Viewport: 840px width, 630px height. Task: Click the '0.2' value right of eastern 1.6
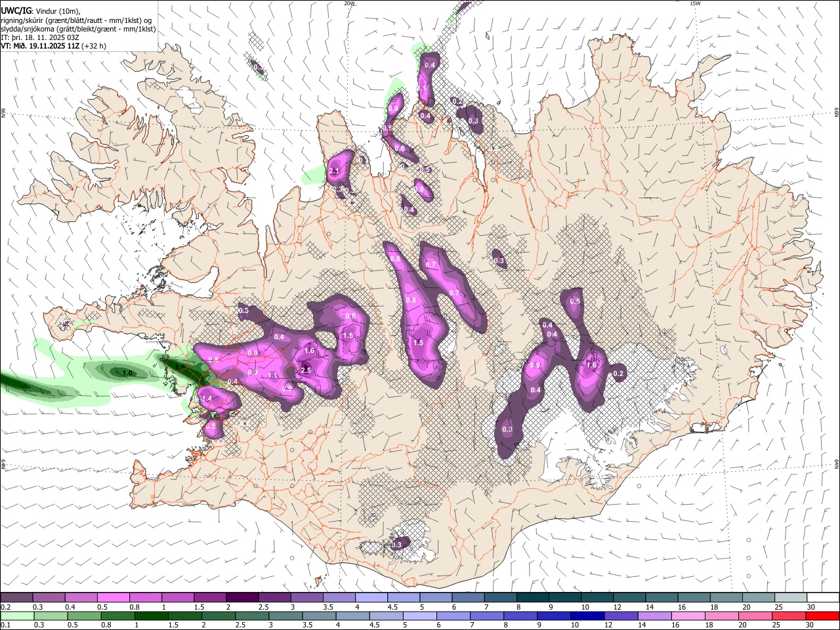618,374
